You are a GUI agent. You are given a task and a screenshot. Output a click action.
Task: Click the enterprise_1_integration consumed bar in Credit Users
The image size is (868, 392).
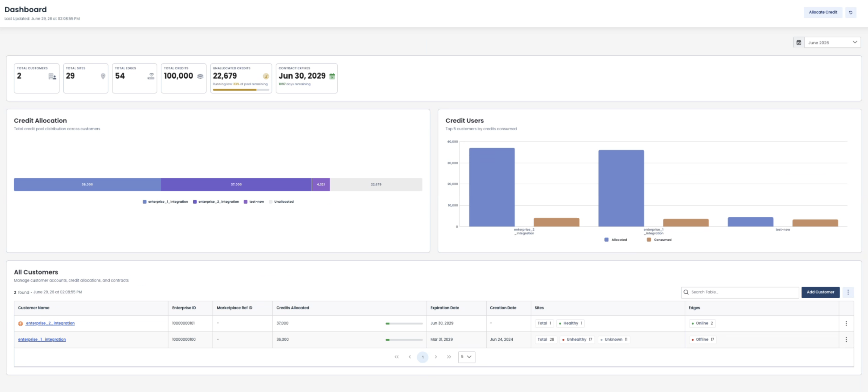pos(686,223)
